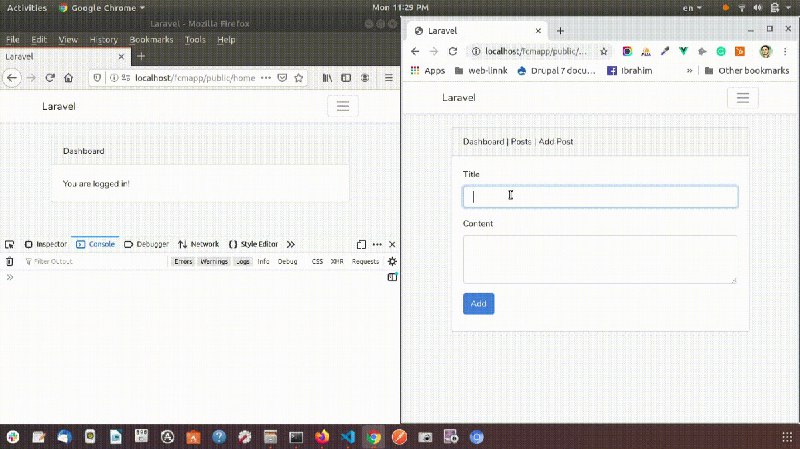800x449 pixels.
Task: Click the Add button on the post form
Action: pyautogui.click(x=479, y=304)
